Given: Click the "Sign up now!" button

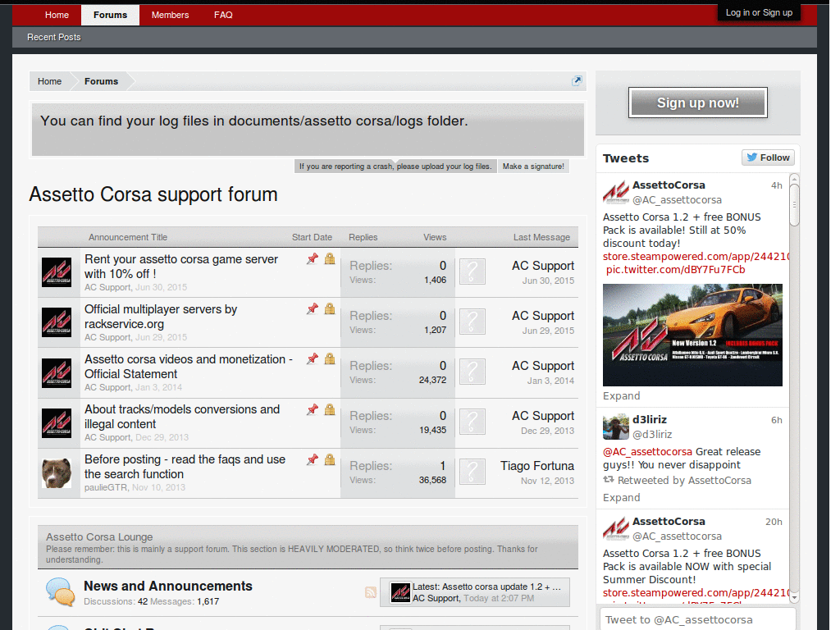Looking at the screenshot, I should [697, 102].
